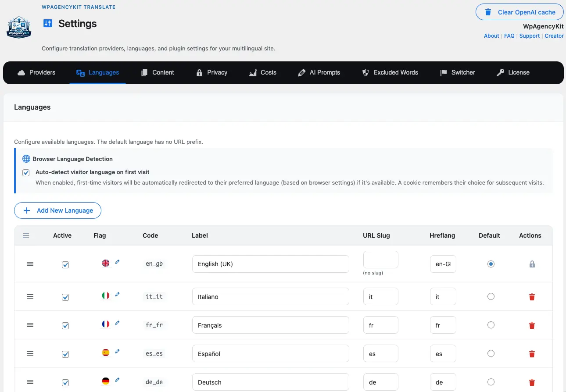Open the Excluded Words tab
Viewport: 566px width, 392px height.
click(390, 73)
